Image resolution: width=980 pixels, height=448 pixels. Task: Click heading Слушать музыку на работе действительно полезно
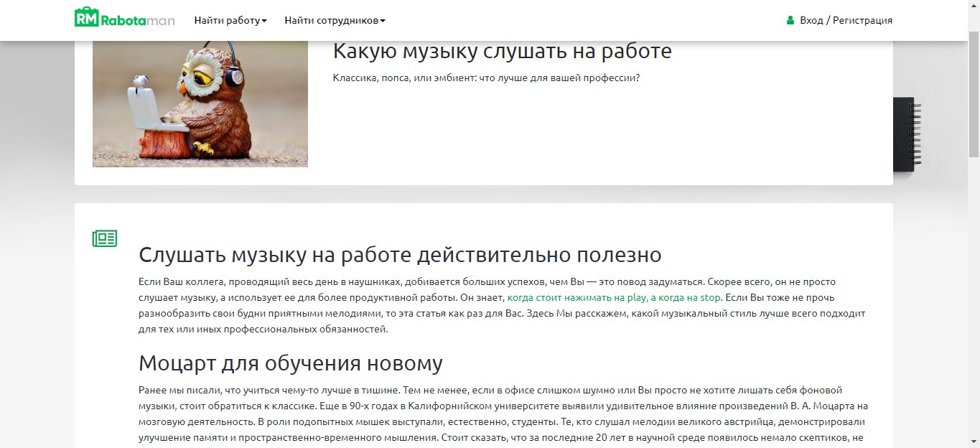tap(400, 255)
